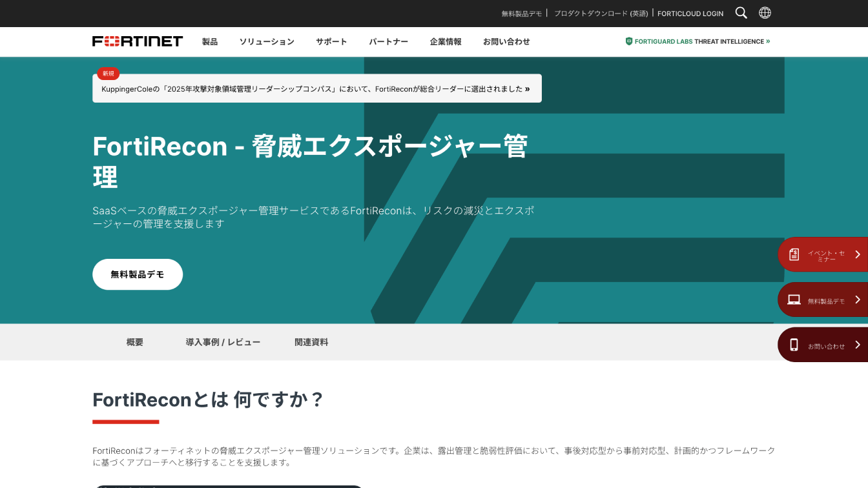Switch to the 導入事例 / レビュー tab
Viewport: 868px width, 488px height.
[x=223, y=342]
